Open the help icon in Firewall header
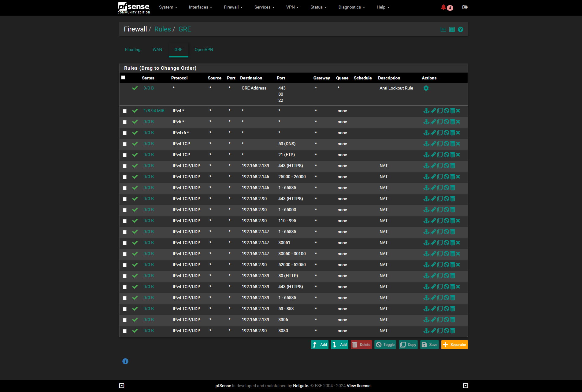582x392 pixels. point(461,30)
